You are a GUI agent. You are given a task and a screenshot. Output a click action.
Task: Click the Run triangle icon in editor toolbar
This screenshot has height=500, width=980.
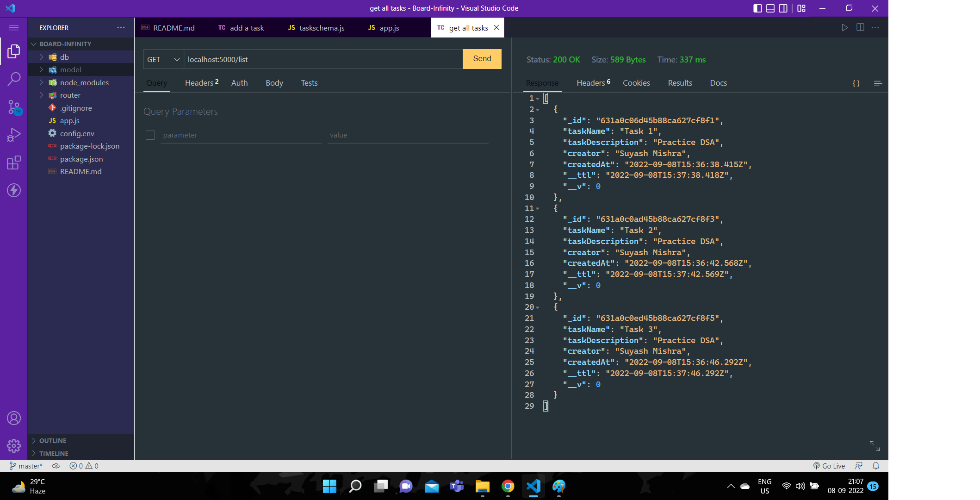844,28
